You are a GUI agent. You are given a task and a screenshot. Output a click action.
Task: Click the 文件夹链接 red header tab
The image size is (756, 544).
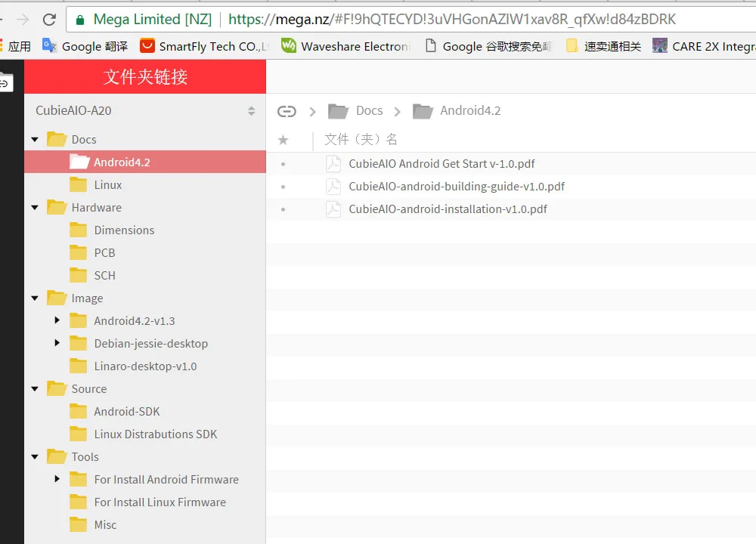coord(145,76)
